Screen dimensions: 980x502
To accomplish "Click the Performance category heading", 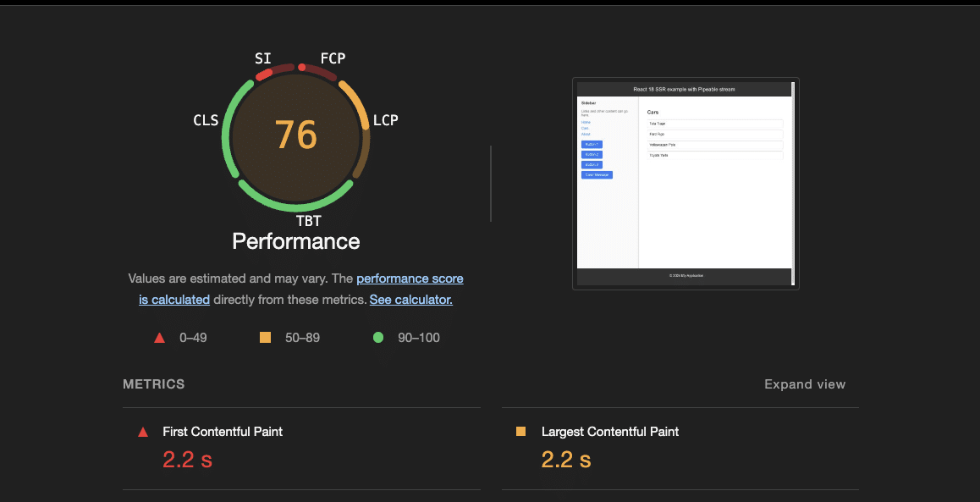I will point(296,242).
